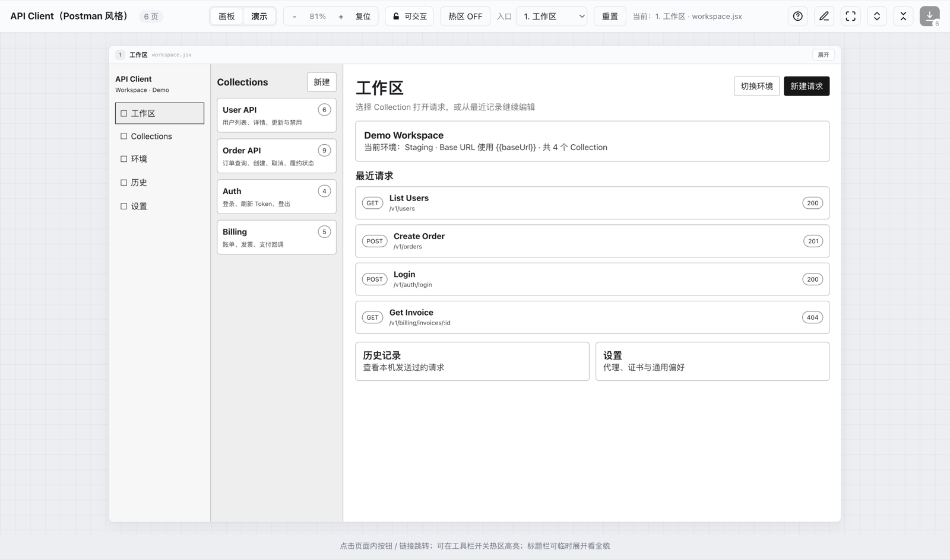
Task: Switch to 画板 canvas mode
Action: click(227, 16)
